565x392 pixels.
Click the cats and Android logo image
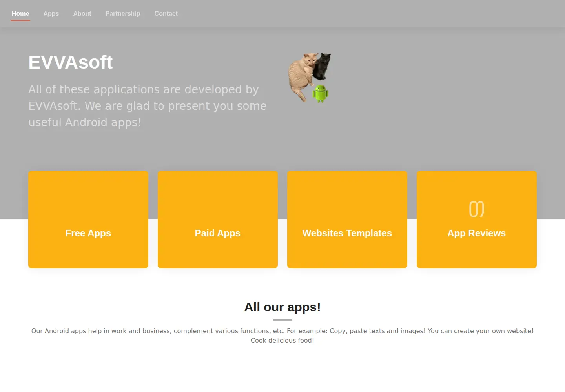pos(310,78)
